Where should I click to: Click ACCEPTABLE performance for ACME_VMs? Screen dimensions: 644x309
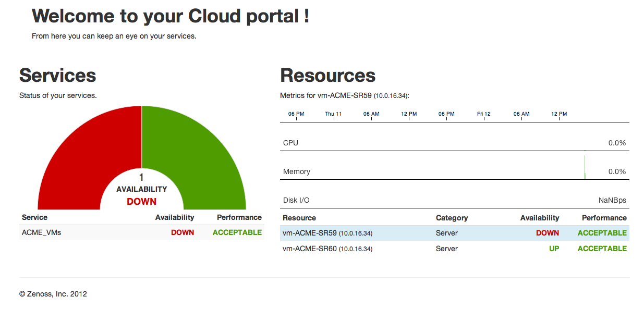click(237, 232)
